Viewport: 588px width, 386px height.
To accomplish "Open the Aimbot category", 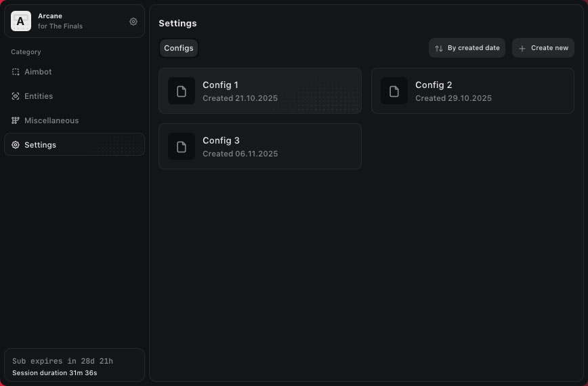I will (x=38, y=72).
